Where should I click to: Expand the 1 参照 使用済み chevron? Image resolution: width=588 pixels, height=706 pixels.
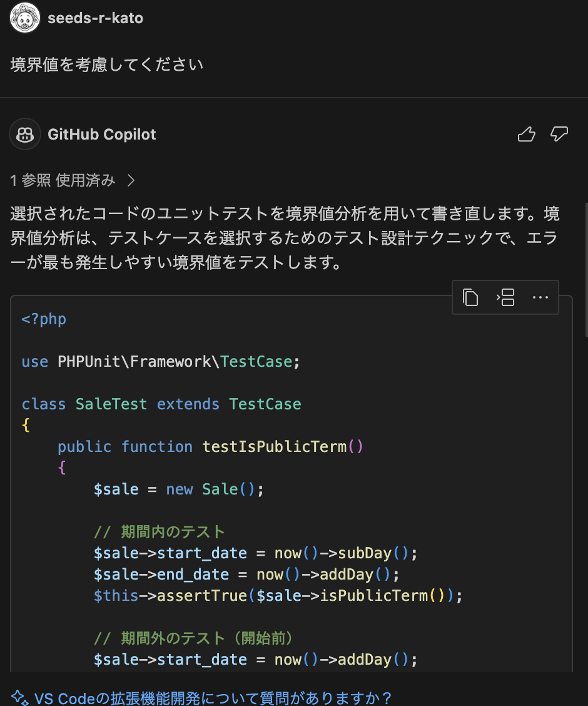(131, 181)
